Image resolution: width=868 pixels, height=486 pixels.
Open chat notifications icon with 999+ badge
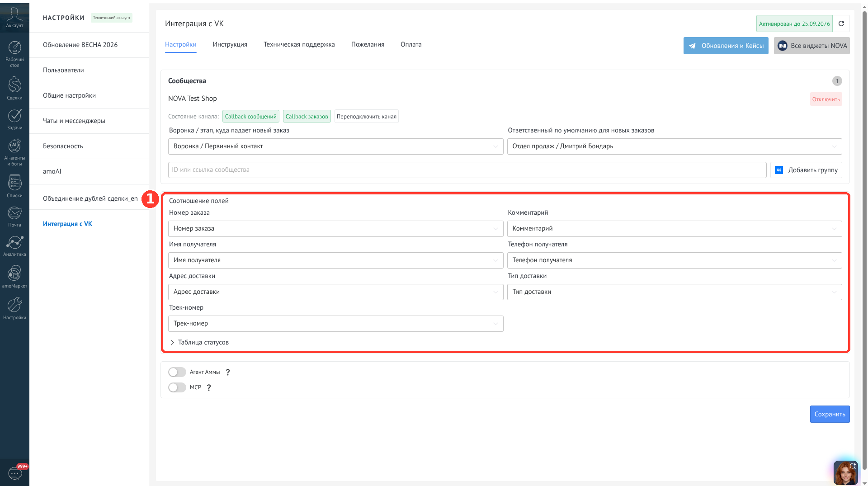[15, 472]
